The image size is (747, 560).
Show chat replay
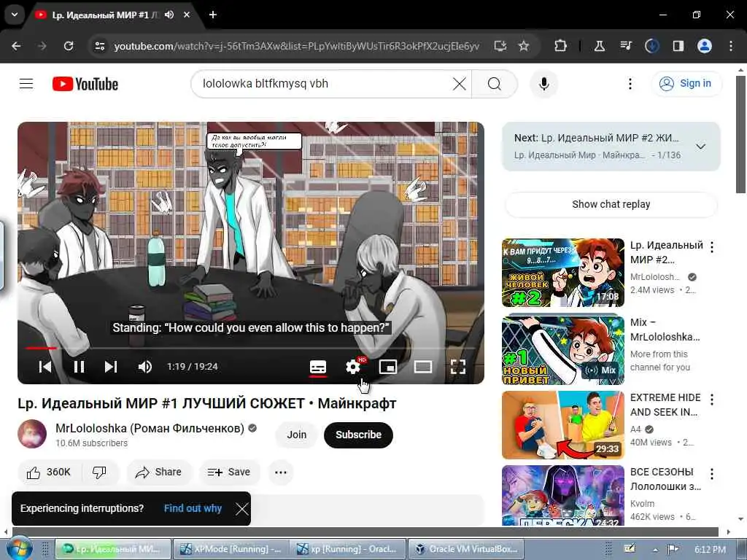pos(611,204)
